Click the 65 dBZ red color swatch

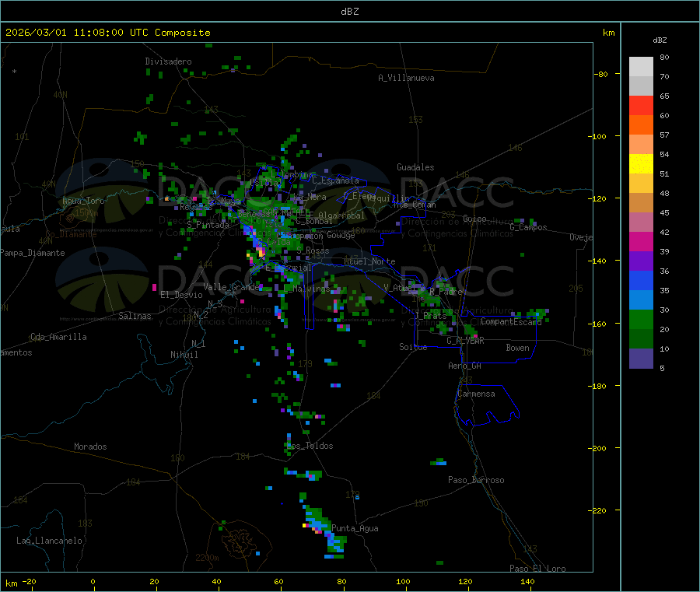[x=641, y=105]
